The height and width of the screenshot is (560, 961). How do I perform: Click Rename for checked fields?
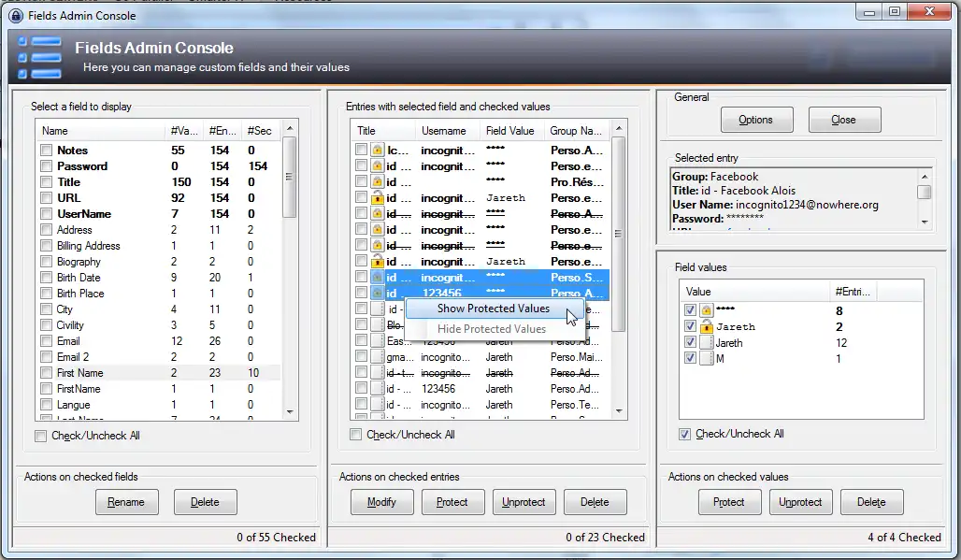(127, 502)
